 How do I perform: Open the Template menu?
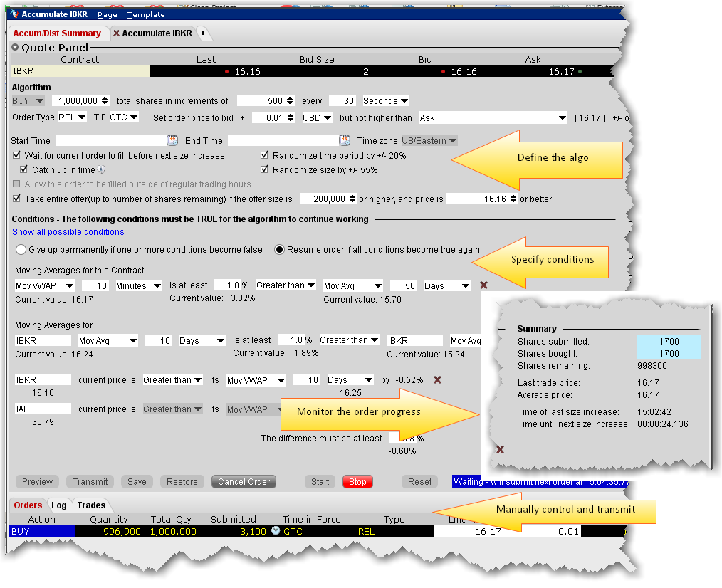coord(145,14)
